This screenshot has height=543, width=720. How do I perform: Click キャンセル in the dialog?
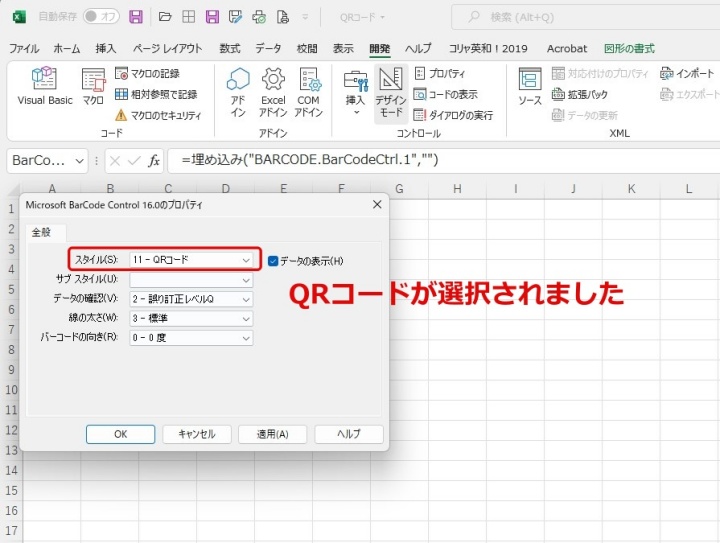[197, 434]
